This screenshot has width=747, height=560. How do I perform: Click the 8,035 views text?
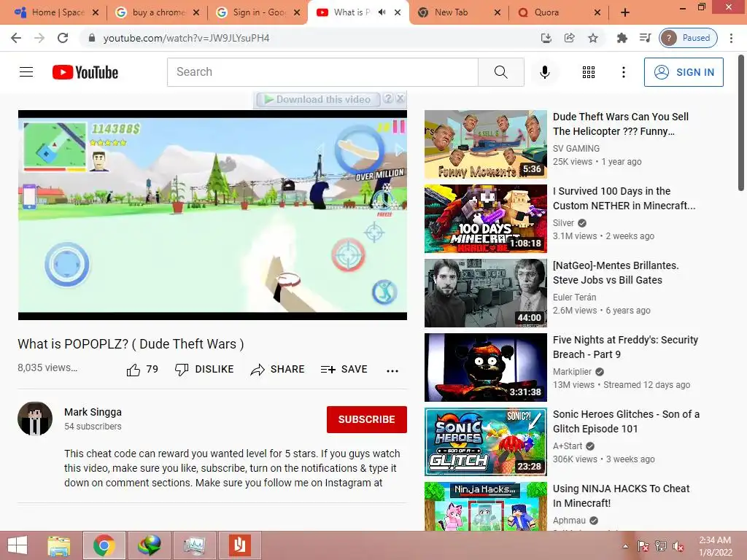47,367
